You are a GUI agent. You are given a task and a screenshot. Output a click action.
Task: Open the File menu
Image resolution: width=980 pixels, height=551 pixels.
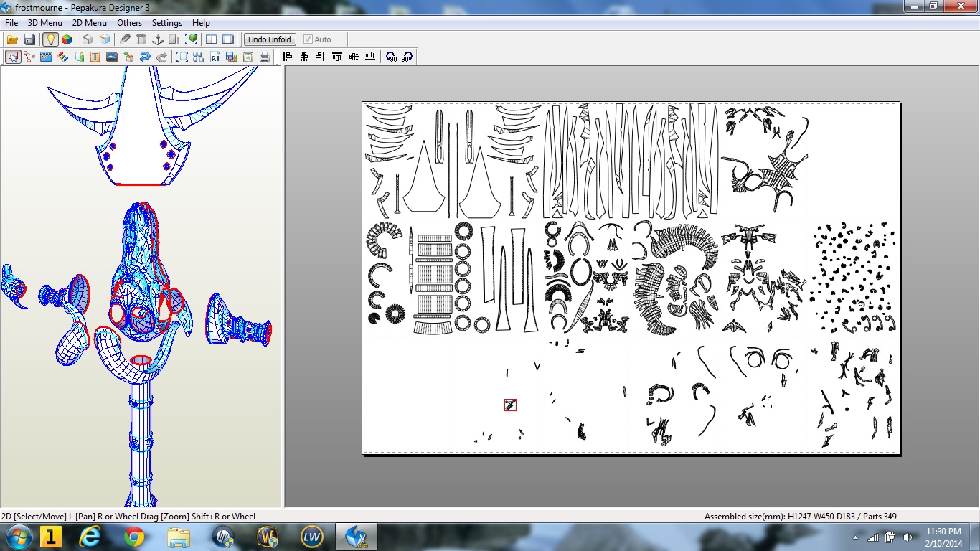pos(11,23)
